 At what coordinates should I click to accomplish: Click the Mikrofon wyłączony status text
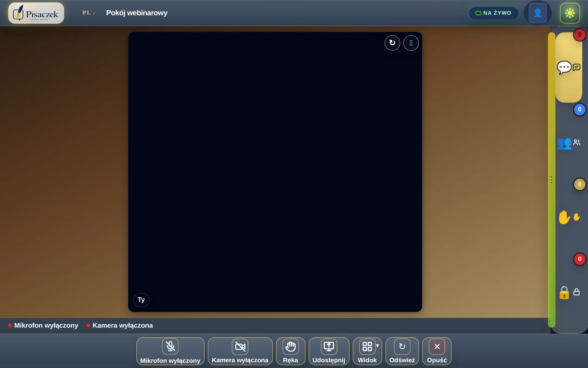click(x=46, y=325)
